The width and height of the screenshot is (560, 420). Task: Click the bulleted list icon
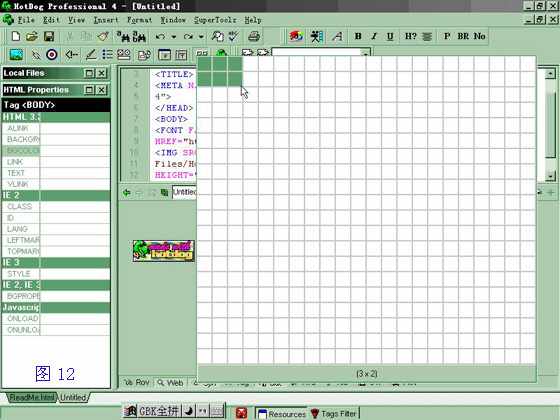point(107,55)
